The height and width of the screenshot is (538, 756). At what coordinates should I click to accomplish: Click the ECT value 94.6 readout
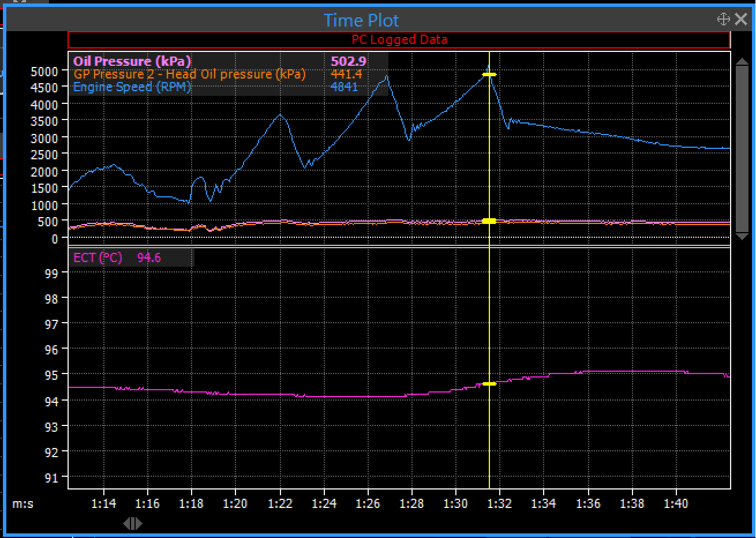click(x=149, y=257)
